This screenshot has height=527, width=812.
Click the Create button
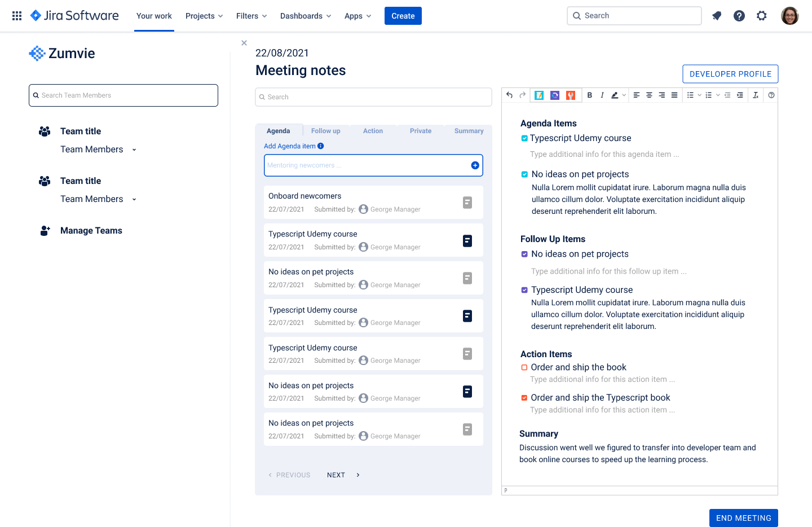403,16
